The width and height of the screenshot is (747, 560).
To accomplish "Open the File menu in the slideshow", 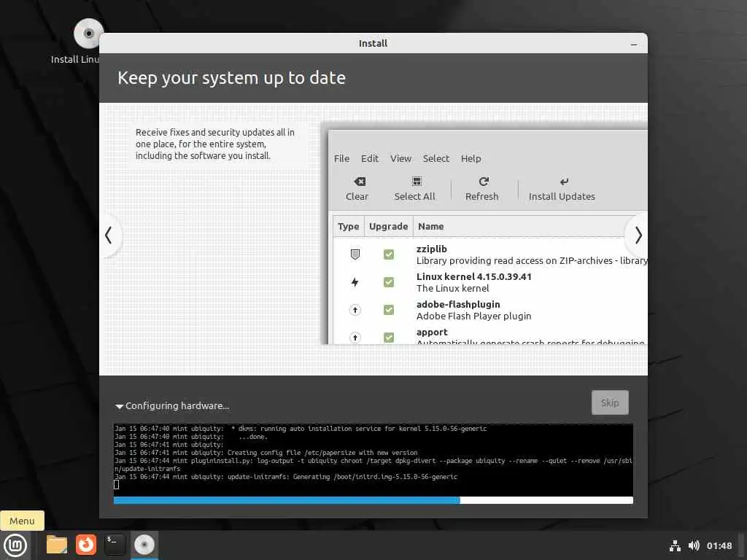I will (x=341, y=158).
